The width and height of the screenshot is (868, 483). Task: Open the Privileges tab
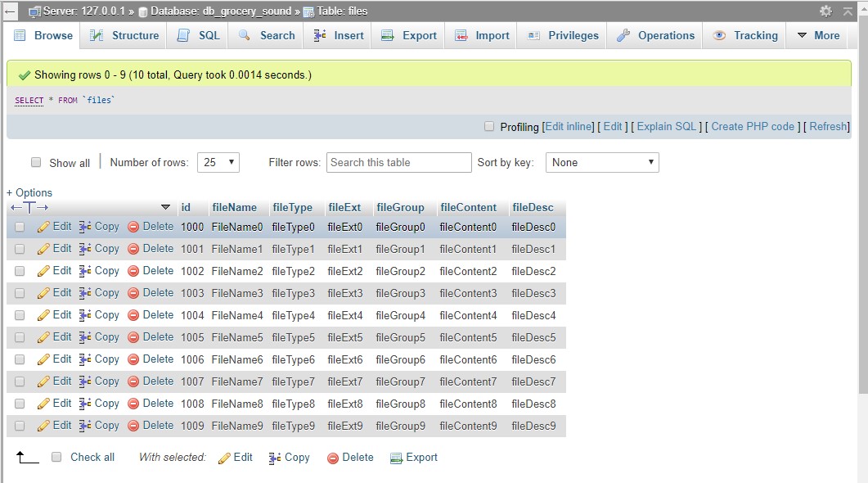click(563, 35)
